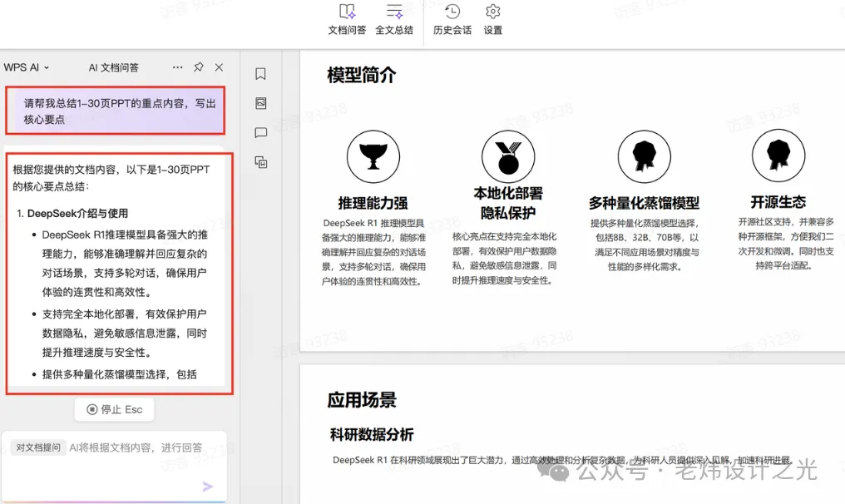Click the 本地化部署 隐私保护 heading
The image size is (845, 504).
click(x=508, y=203)
